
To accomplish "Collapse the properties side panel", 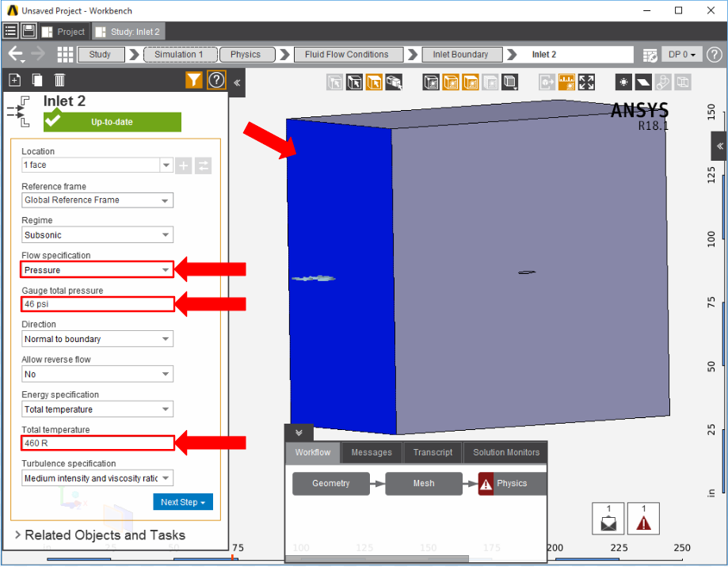I will [237, 82].
